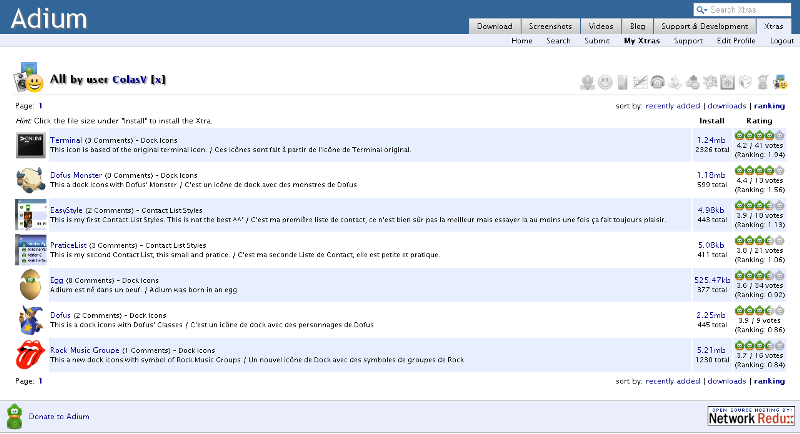Click the Network Redux hosting logo
800x434 pixels.
(750, 416)
